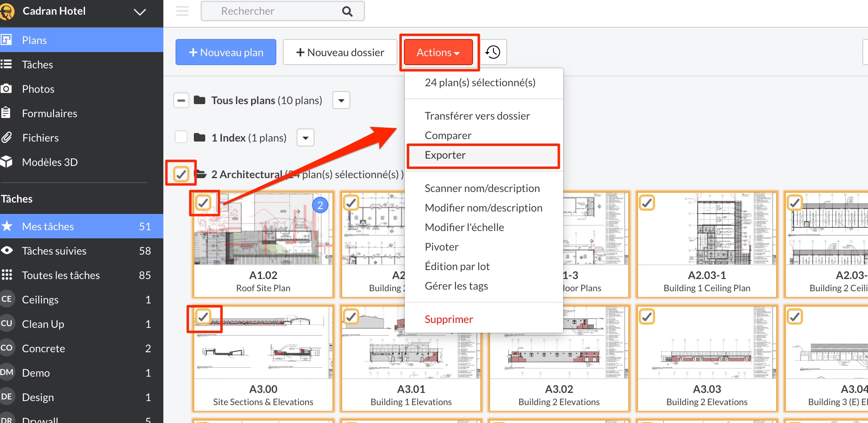Expand the Tous les plans dropdown arrow
This screenshot has width=868, height=423.
pyautogui.click(x=341, y=100)
